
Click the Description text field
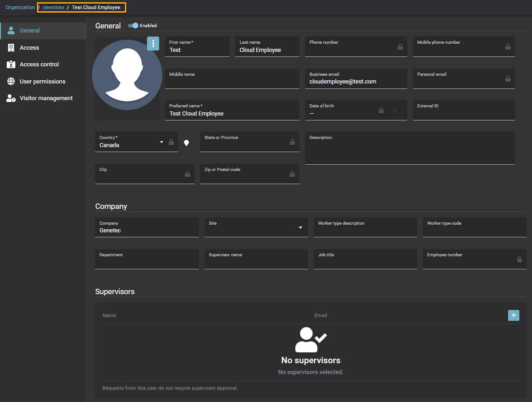click(409, 151)
